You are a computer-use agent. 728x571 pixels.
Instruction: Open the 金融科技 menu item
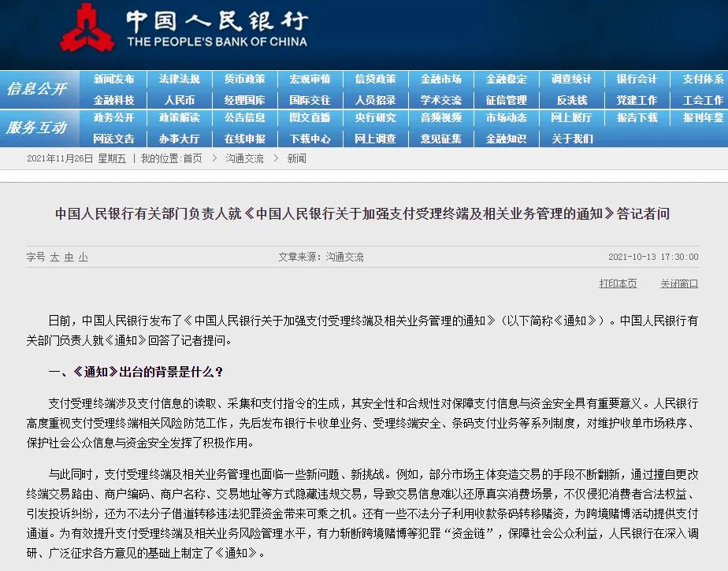pyautogui.click(x=113, y=100)
